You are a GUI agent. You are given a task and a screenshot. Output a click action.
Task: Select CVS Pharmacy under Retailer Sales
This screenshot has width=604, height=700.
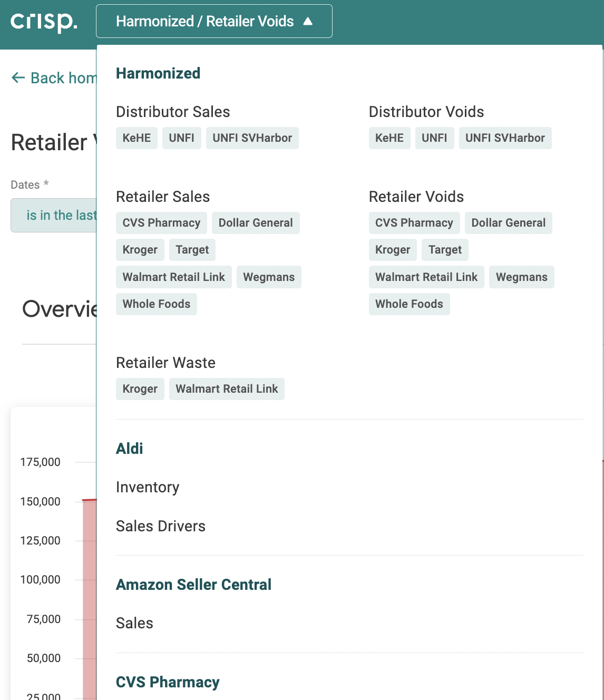tap(161, 223)
